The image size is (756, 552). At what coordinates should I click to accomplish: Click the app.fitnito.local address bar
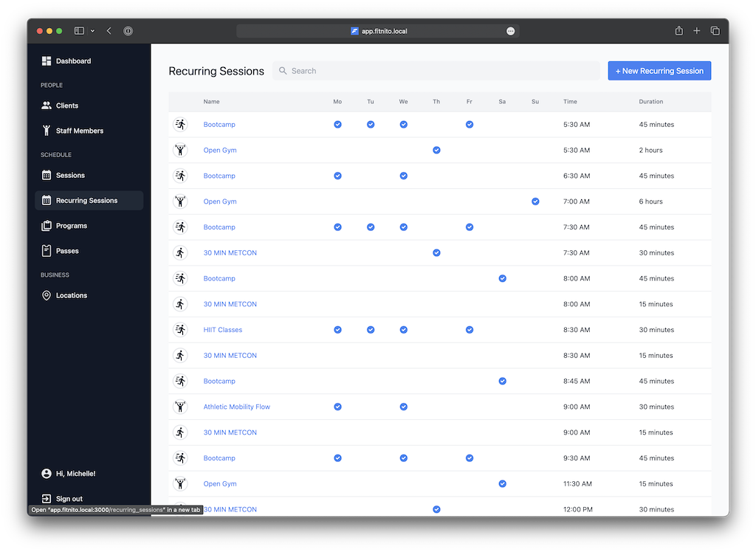377,31
